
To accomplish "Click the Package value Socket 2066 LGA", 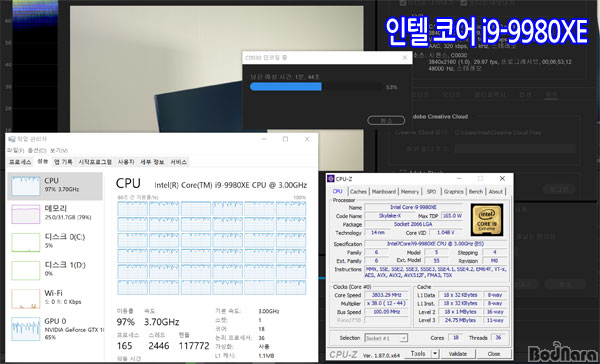I will coord(413,224).
